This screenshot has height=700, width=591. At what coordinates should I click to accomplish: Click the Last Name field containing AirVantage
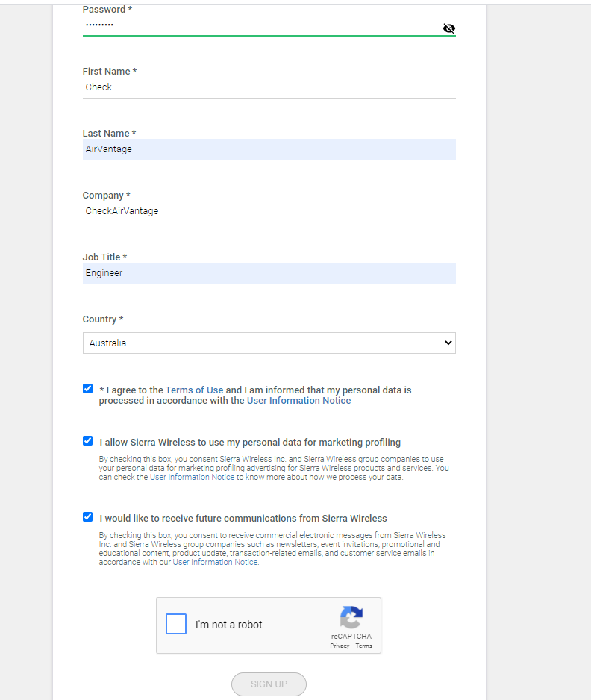[x=269, y=149]
